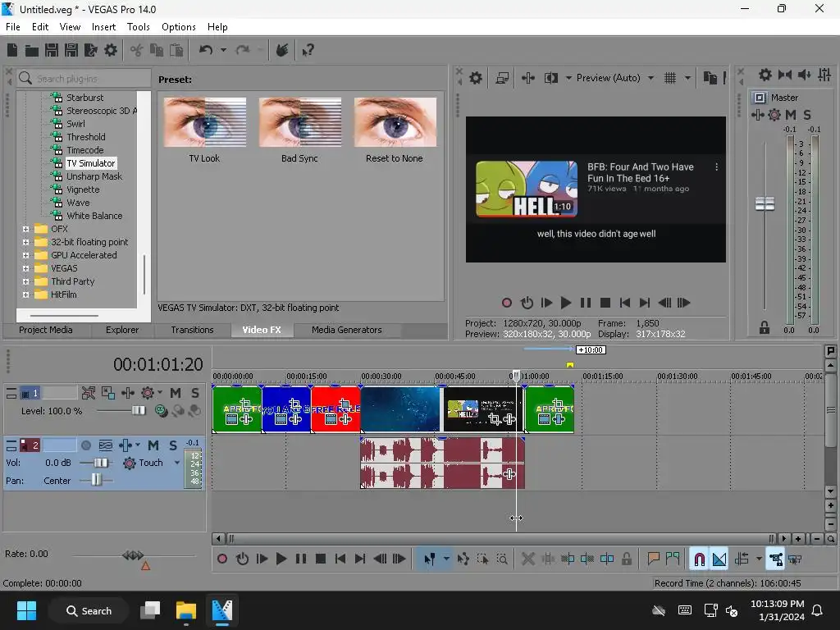Screen dimensions: 840x630
Task: Click the preview Overlays grid icon
Action: point(670,78)
